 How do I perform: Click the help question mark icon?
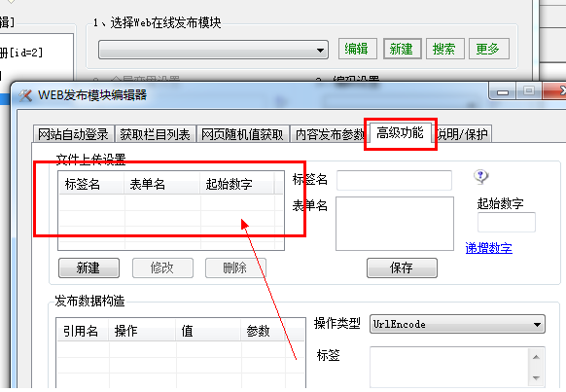(x=480, y=177)
